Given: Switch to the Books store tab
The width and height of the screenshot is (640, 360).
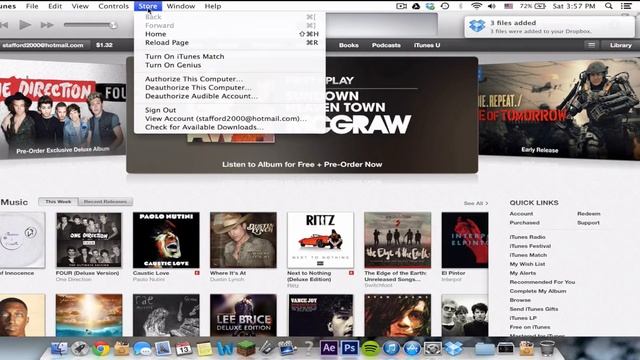Looking at the screenshot, I should [x=349, y=45].
